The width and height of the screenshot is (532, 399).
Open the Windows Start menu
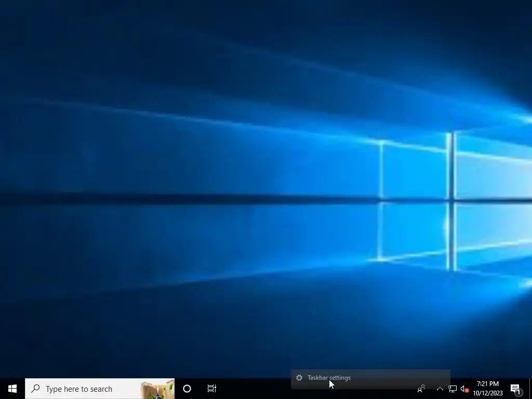click(12, 389)
